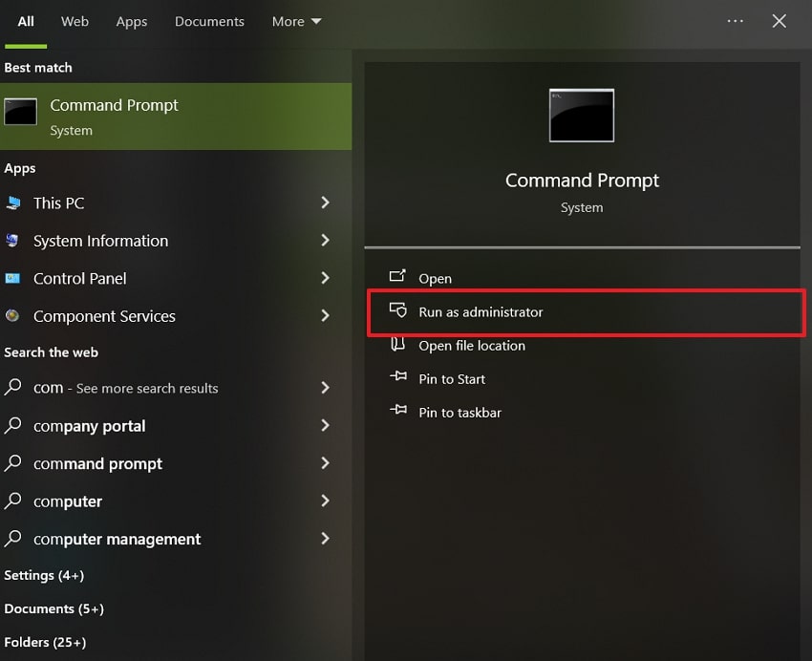Expand the Documents (5+) section
Image resolution: width=812 pixels, height=661 pixels.
tap(53, 608)
